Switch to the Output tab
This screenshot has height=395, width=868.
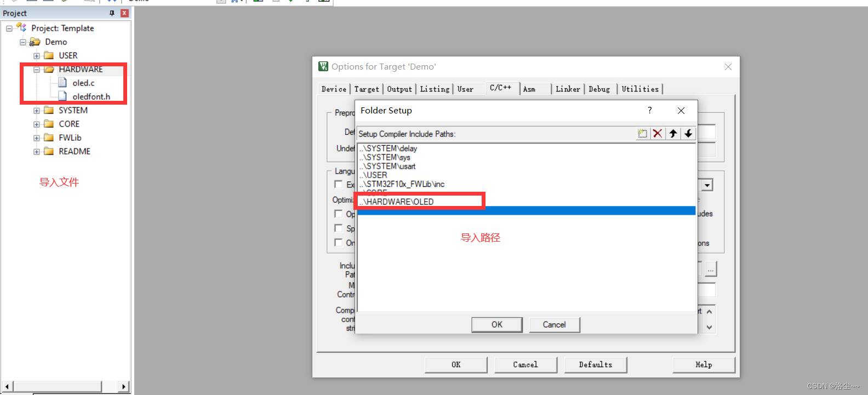399,89
